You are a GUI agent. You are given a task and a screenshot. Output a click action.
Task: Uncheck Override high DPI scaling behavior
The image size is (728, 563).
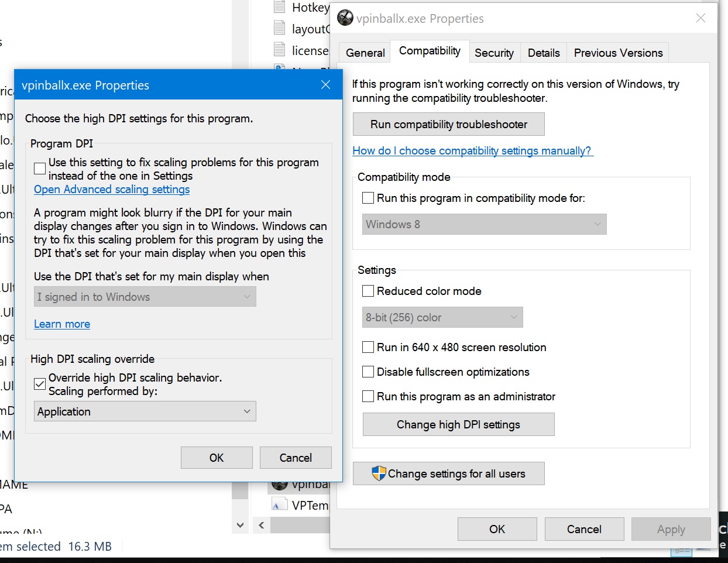(x=39, y=384)
